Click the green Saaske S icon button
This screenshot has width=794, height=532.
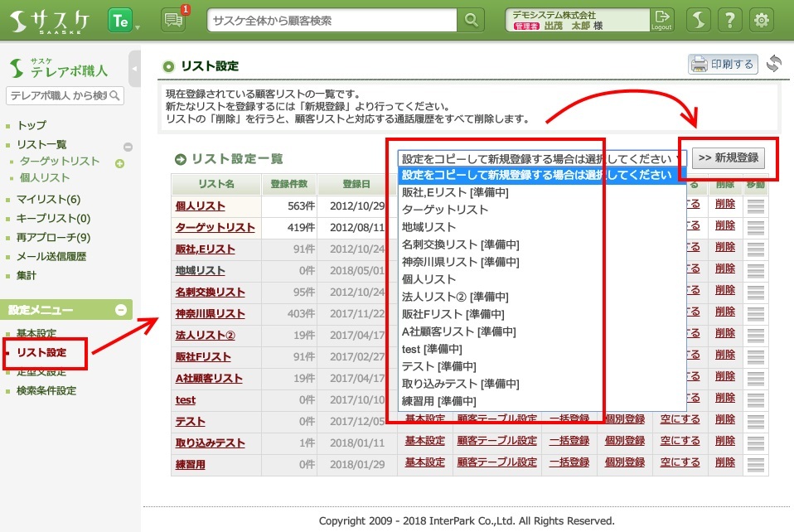(x=700, y=21)
